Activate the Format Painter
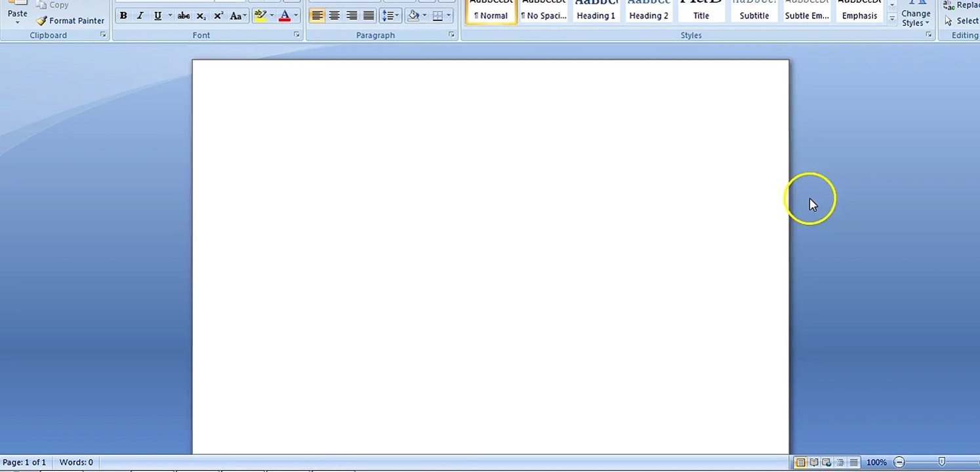The width and height of the screenshot is (980, 472). 70,21
